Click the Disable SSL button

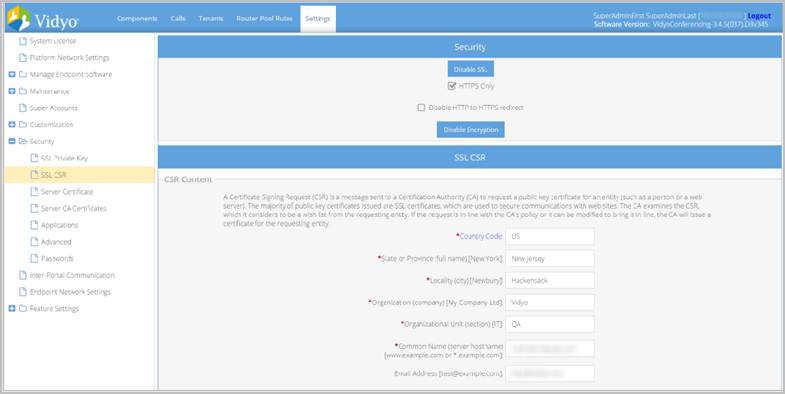point(471,70)
